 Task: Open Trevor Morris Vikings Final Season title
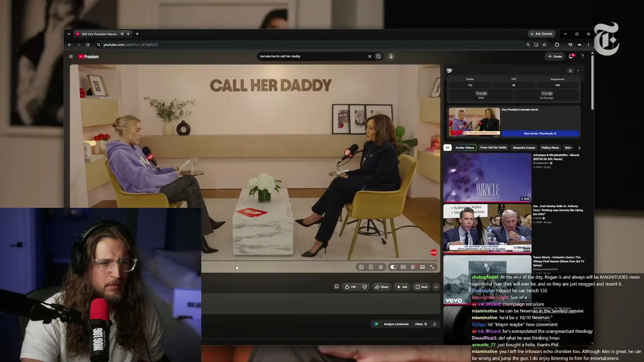pyautogui.click(x=558, y=261)
